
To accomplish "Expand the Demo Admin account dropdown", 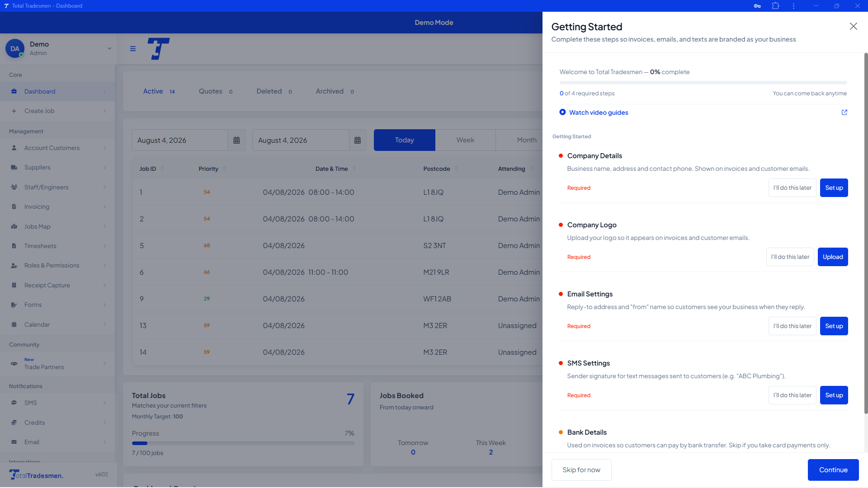I will point(109,48).
